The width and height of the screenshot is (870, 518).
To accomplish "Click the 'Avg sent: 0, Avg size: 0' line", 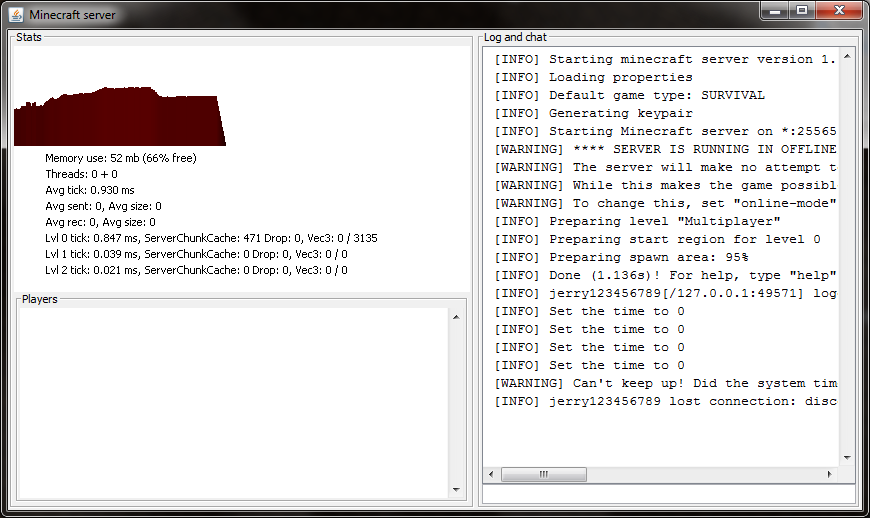I will [x=103, y=206].
